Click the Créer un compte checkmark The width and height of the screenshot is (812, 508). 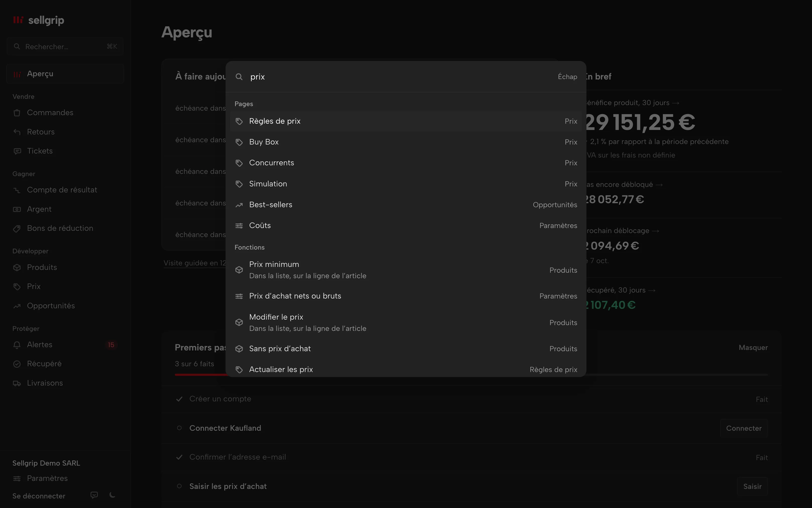179,399
